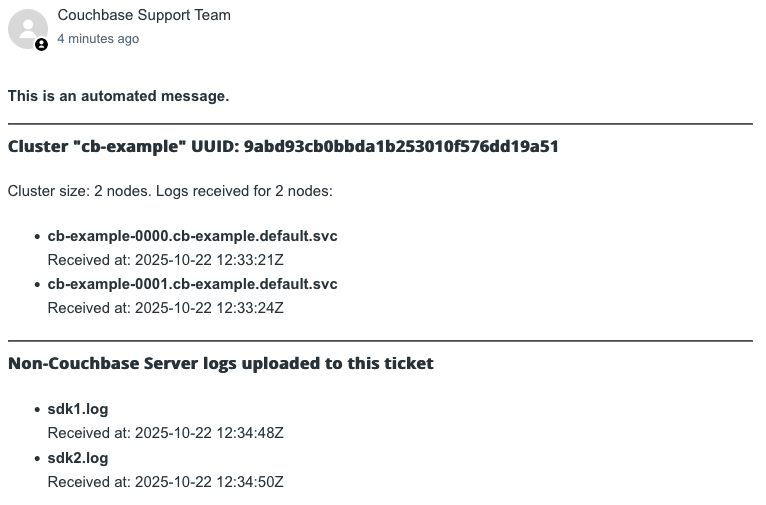This screenshot has width=766, height=505.
Task: Click the divider above the Cluster heading
Action: (x=380, y=124)
